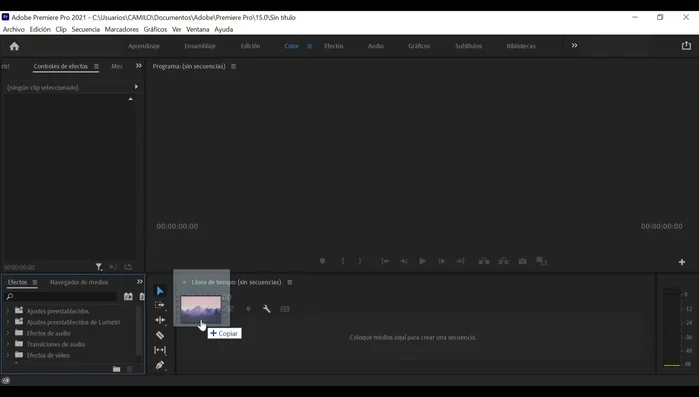
Task: Open the Secuencia menu
Action: point(86,29)
